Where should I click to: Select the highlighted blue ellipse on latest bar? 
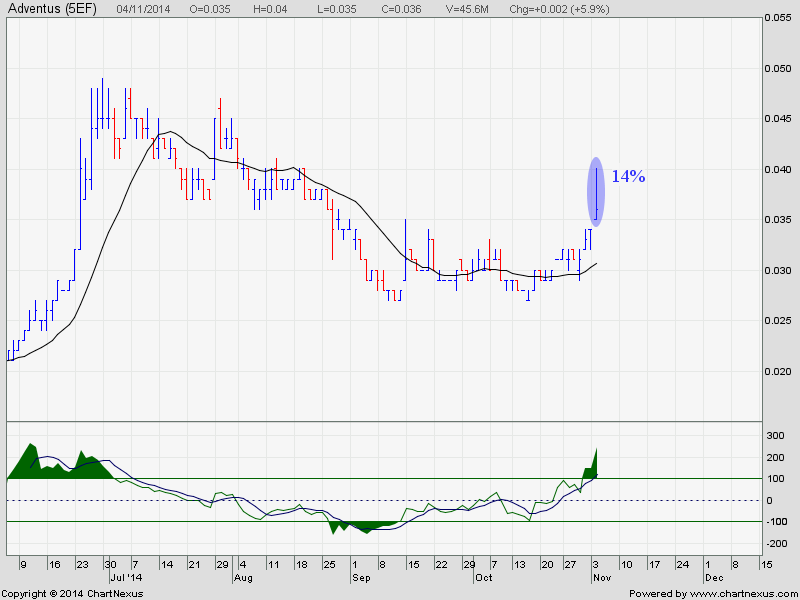596,191
